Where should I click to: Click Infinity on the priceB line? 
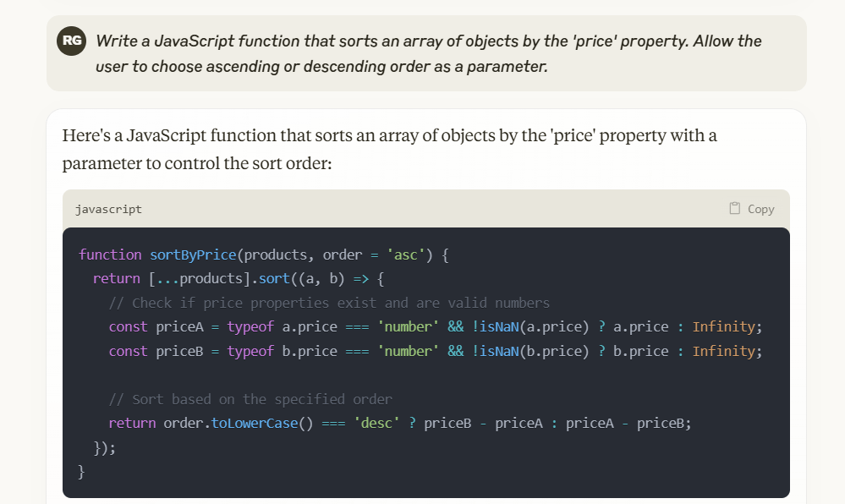724,351
